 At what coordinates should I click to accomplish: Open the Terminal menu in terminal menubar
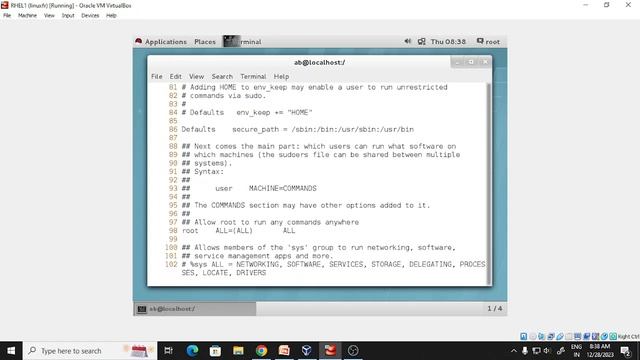[x=253, y=76]
